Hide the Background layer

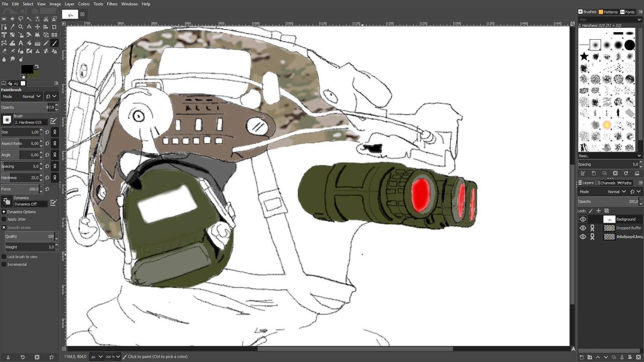[583, 219]
